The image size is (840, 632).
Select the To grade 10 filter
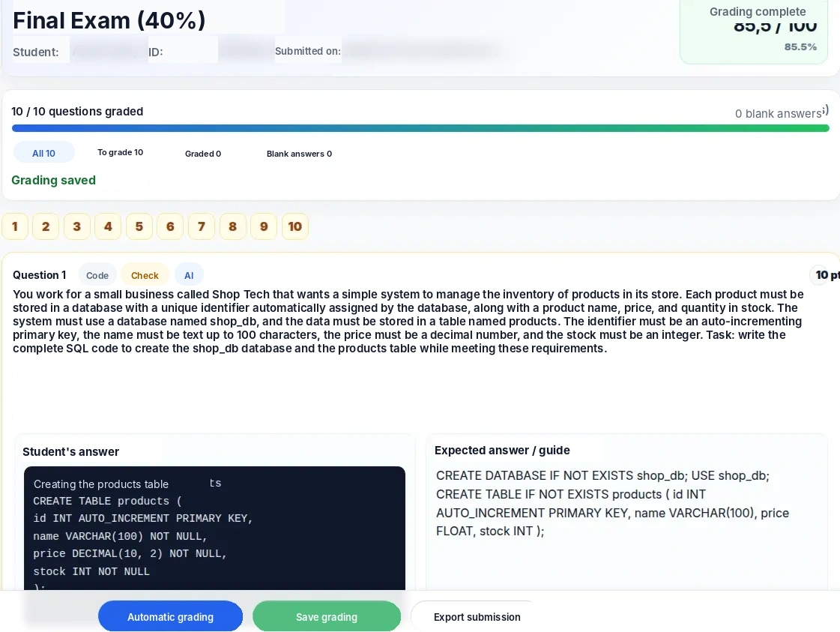click(121, 152)
